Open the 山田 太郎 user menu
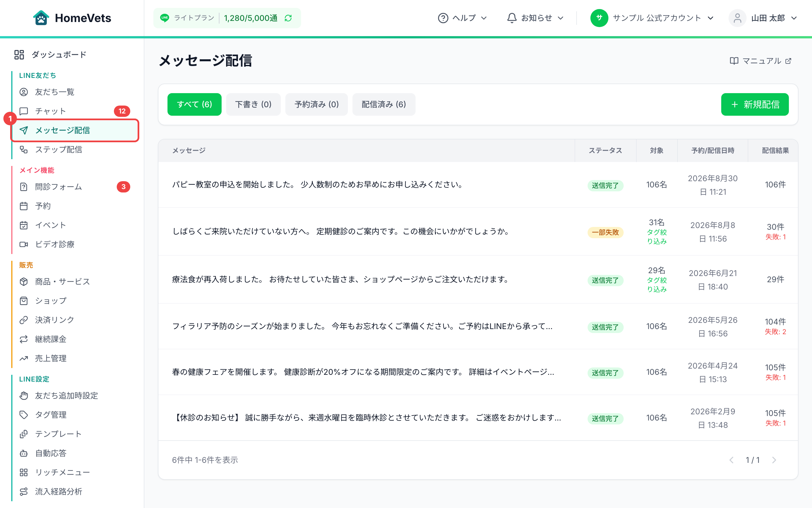812x508 pixels. click(763, 18)
